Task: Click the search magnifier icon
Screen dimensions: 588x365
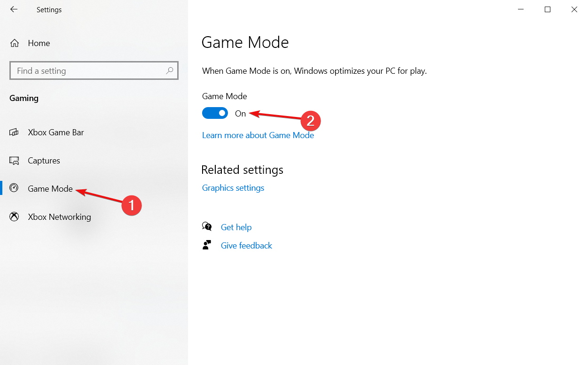Action: 170,71
